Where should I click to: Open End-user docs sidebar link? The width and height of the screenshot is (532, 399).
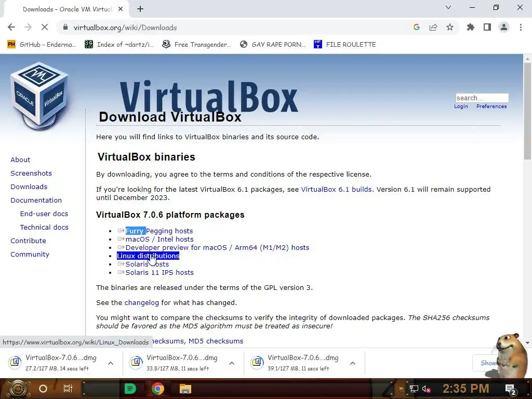[44, 214]
